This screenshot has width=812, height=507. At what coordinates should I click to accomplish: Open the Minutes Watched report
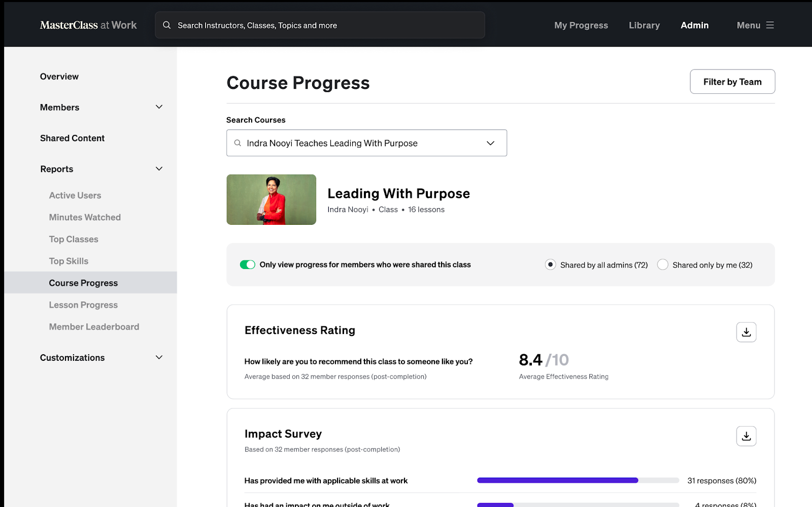coord(85,217)
